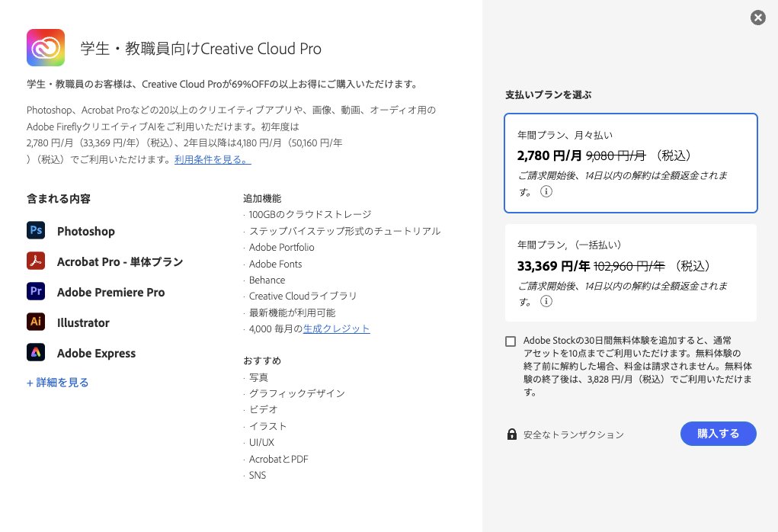The height and width of the screenshot is (532, 778).
Task: Click the Photoshop app icon
Action: point(37,231)
